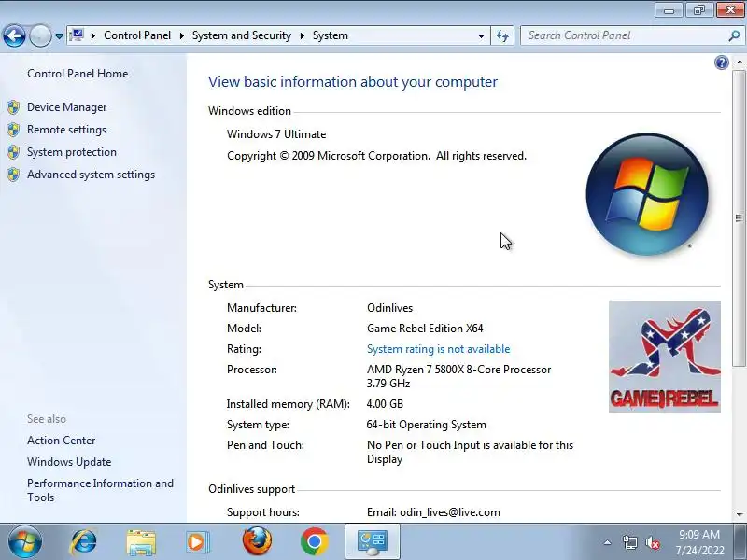Launch Windows Media Player from taskbar
The image size is (747, 560).
(x=198, y=542)
